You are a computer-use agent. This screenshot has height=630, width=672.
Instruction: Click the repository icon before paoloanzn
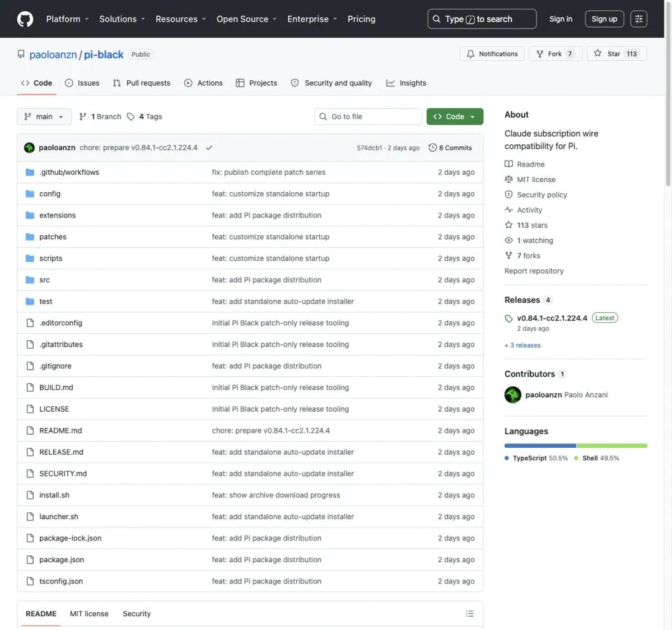point(21,54)
